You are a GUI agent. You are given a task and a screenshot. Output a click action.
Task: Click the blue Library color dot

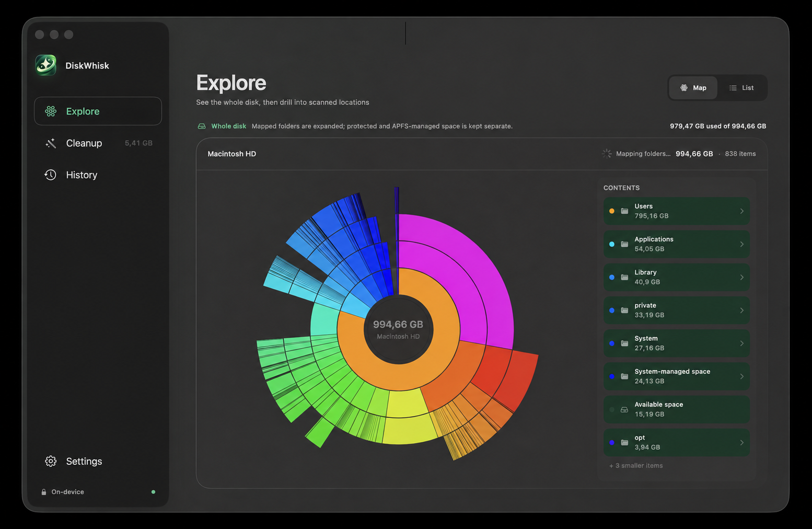612,277
